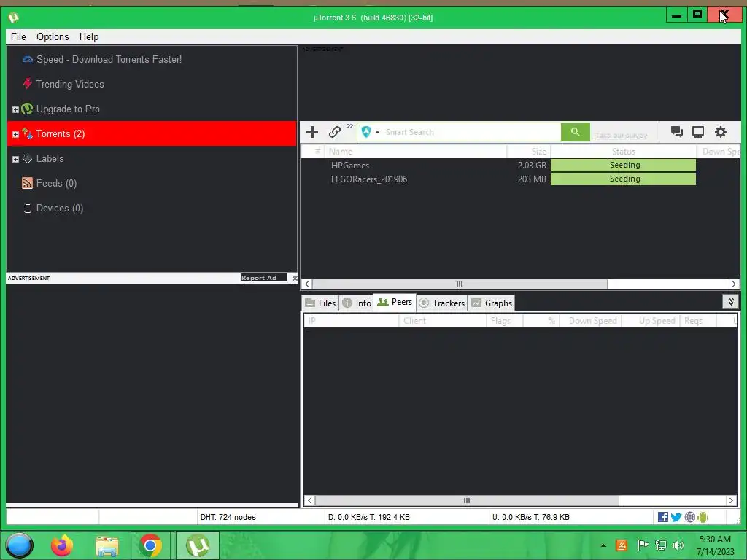Viewport: 747px width, 560px height.
Task: Click the chat bubbles icon in toolbar
Action: click(x=676, y=132)
